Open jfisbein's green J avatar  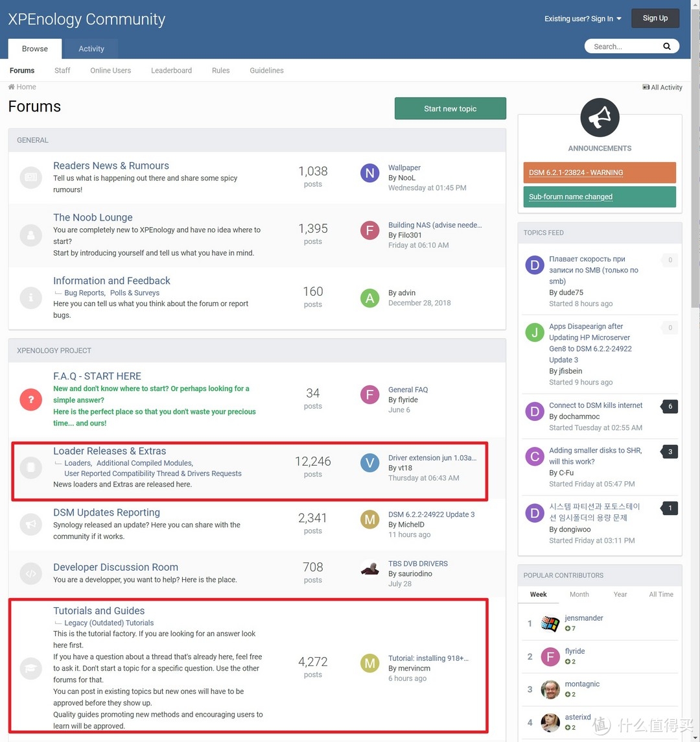[535, 333]
